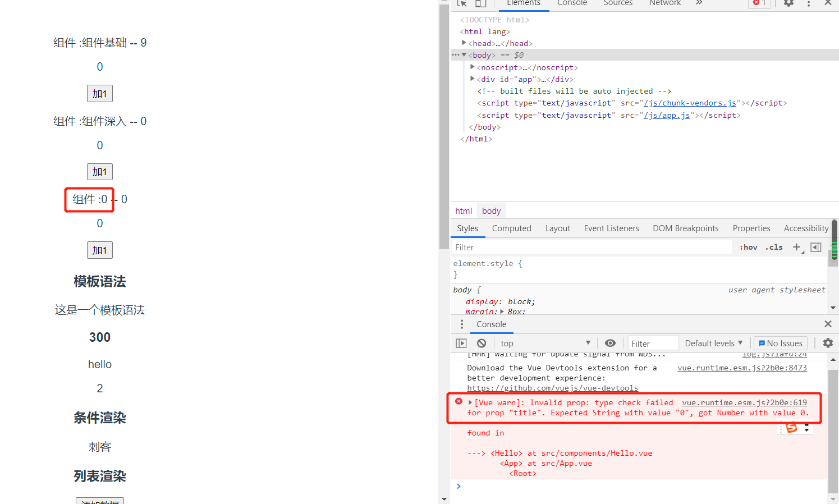This screenshot has width=839, height=504.
Task: Clear the console
Action: (482, 343)
